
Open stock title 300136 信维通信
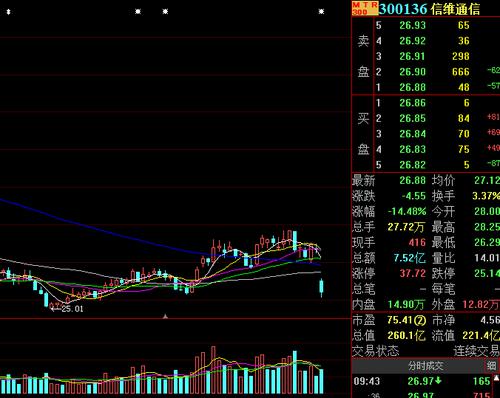pos(429,9)
